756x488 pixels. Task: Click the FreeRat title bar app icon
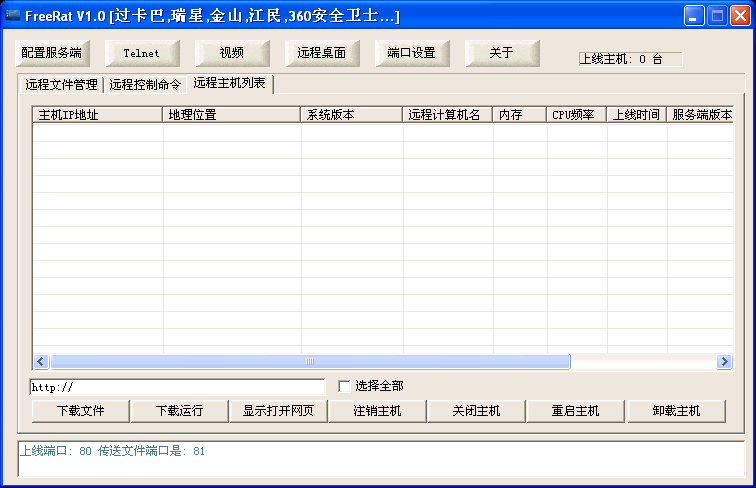pos(13,15)
